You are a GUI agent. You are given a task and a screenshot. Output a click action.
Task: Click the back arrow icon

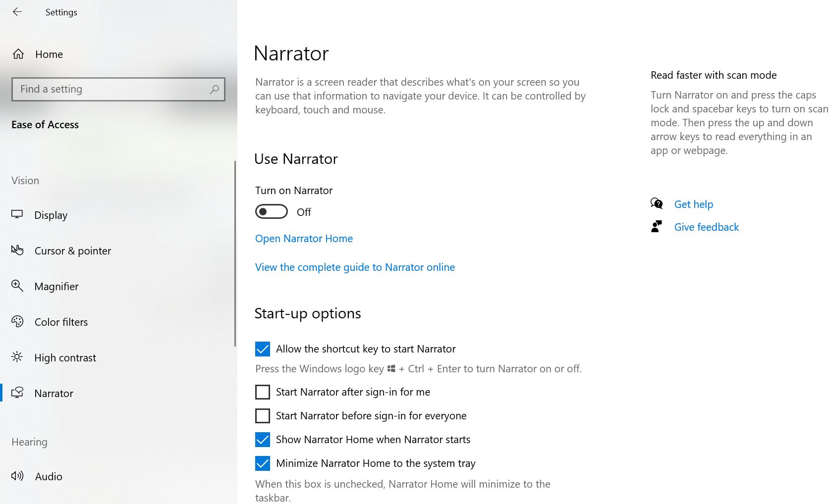pos(17,12)
